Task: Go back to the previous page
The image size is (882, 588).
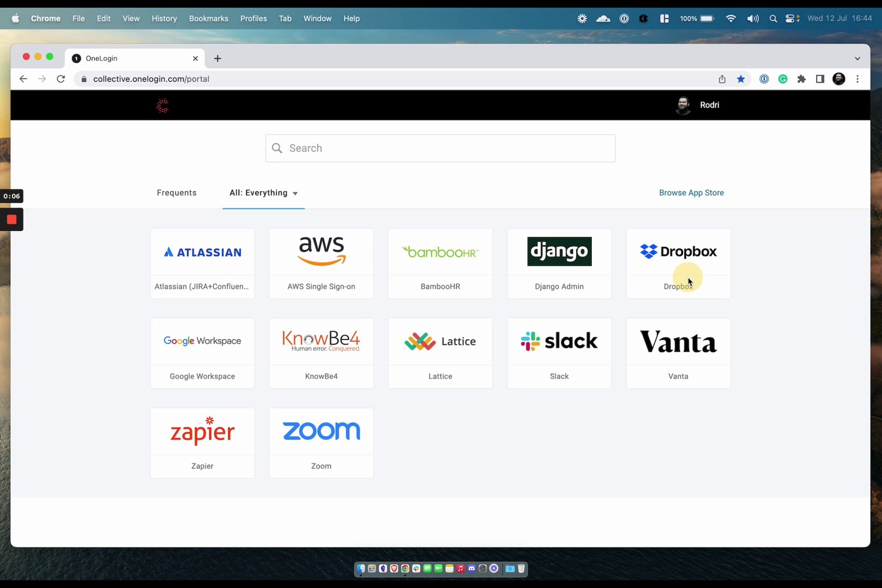Action: click(23, 79)
